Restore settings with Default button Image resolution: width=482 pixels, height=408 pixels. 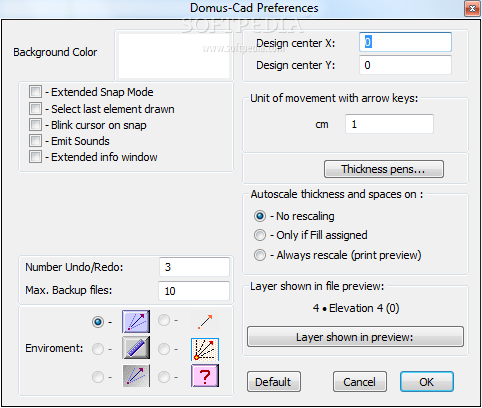click(274, 382)
